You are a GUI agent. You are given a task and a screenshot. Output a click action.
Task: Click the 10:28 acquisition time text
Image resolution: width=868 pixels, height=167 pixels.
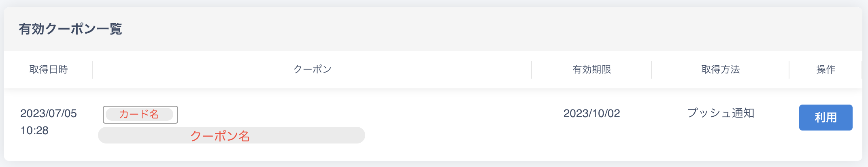pyautogui.click(x=34, y=131)
